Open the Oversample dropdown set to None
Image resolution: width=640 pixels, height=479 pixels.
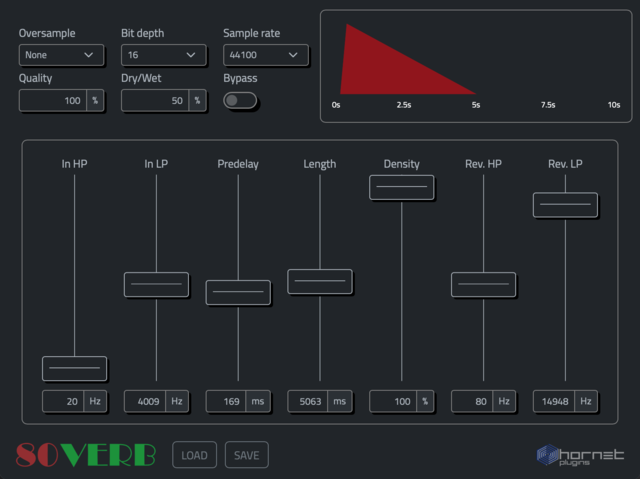pos(61,55)
